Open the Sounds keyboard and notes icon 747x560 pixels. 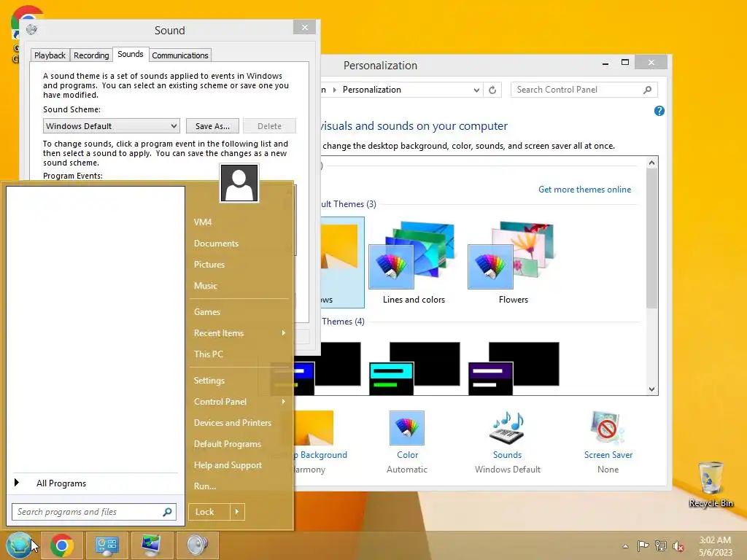[x=508, y=427]
